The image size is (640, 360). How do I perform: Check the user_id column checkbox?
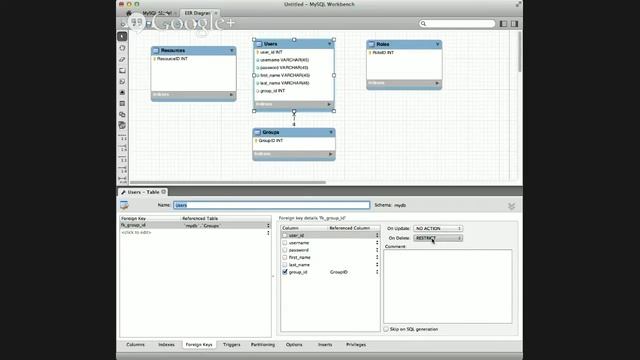click(285, 236)
